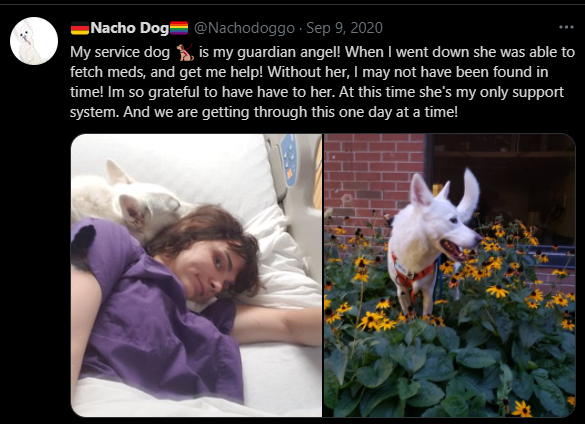
Task: Open the three-dot more options menu
Action: pos(566,27)
